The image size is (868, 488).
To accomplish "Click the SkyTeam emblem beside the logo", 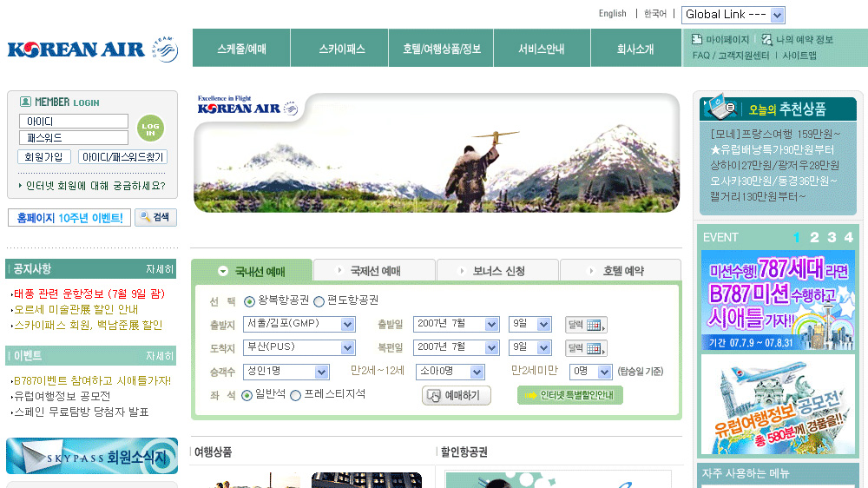I will (x=165, y=49).
